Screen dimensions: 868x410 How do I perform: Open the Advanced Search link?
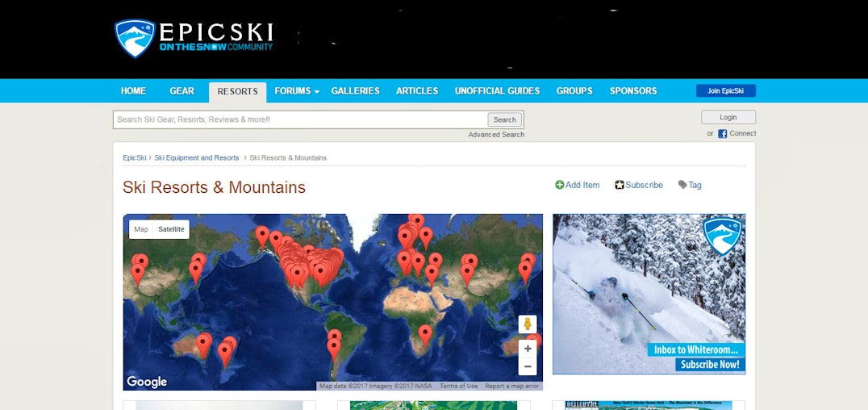coord(496,135)
